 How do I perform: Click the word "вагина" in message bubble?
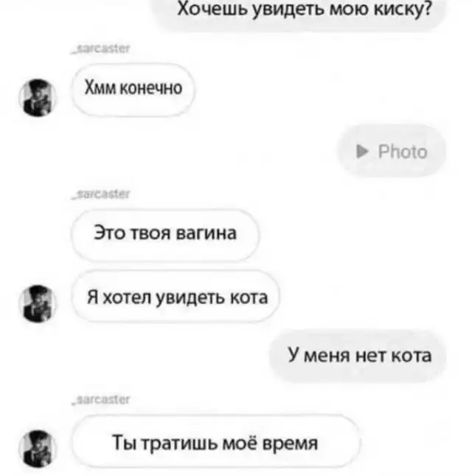click(x=206, y=234)
